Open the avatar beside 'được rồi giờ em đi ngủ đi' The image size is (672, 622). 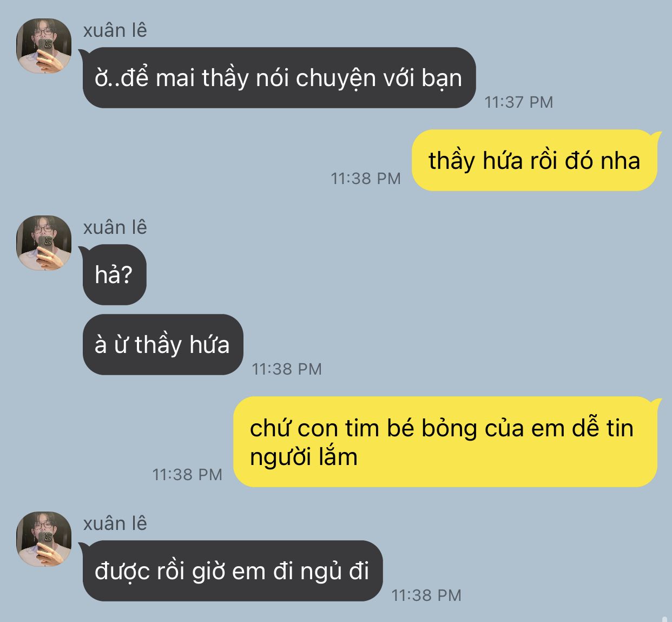coord(44,539)
